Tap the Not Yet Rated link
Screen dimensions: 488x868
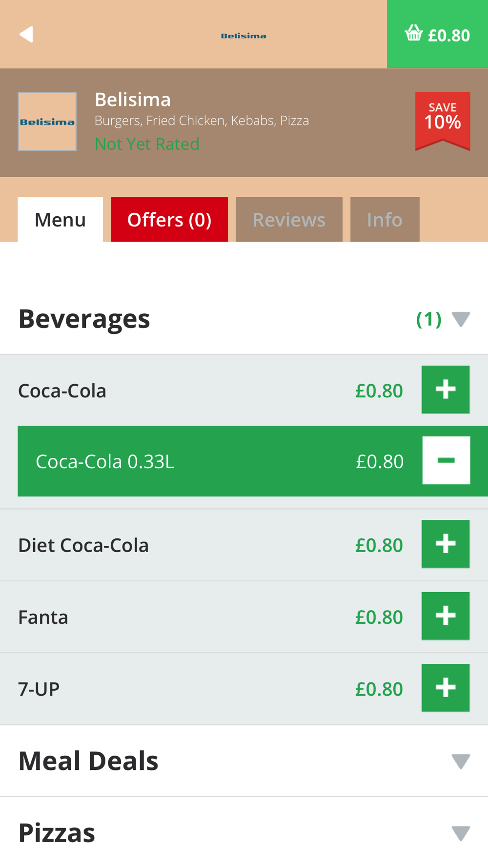(x=147, y=144)
